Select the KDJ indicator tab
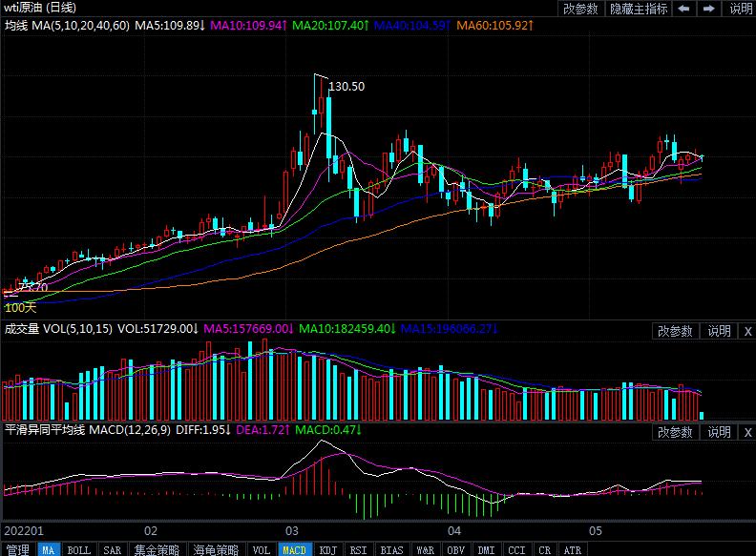Image resolution: width=756 pixels, height=556 pixels. pos(327,549)
